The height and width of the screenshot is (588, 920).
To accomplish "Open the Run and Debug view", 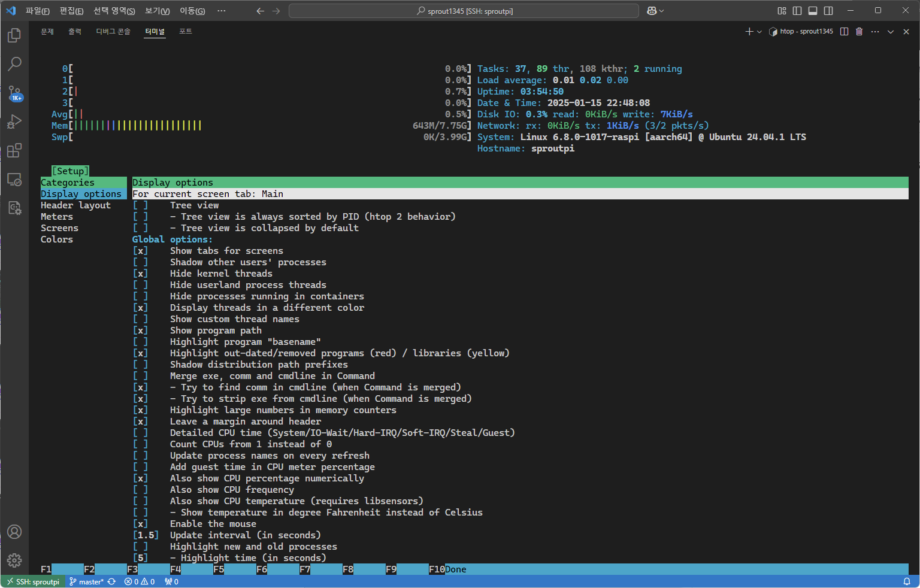I will pyautogui.click(x=14, y=122).
